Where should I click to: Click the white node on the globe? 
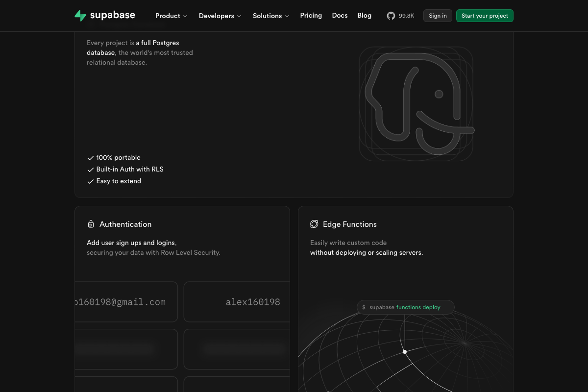pos(405,352)
